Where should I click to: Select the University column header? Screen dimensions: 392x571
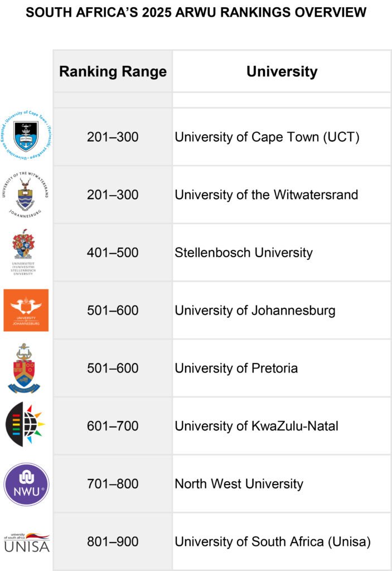[282, 71]
